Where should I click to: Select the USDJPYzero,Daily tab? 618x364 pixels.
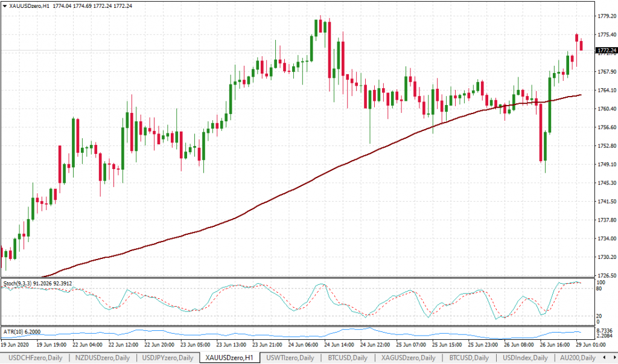tap(168, 358)
